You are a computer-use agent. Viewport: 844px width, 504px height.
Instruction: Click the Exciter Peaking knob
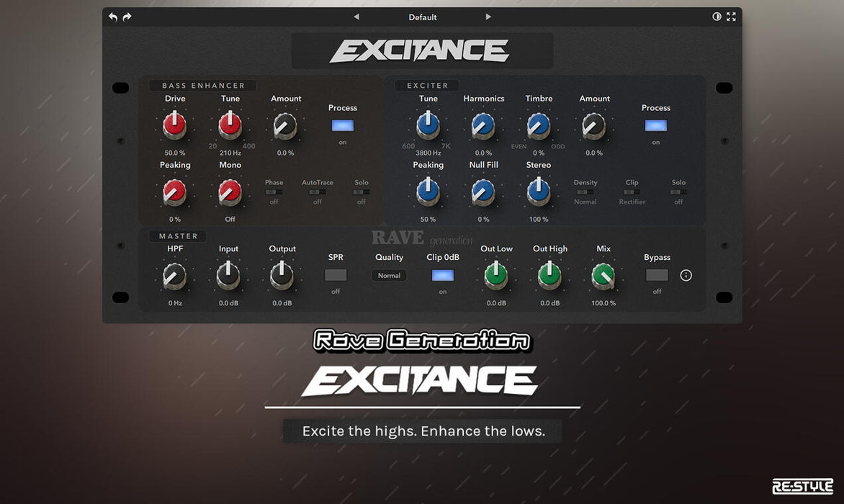click(428, 192)
